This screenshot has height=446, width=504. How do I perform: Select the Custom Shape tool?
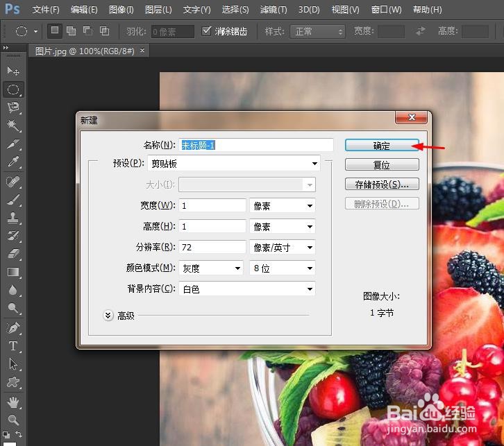click(x=13, y=382)
